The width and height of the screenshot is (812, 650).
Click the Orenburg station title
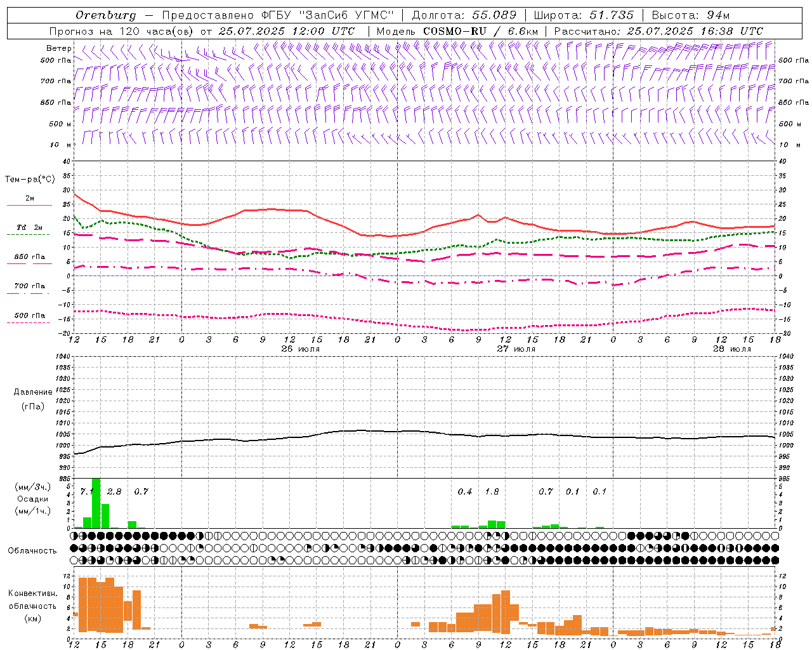[106, 15]
